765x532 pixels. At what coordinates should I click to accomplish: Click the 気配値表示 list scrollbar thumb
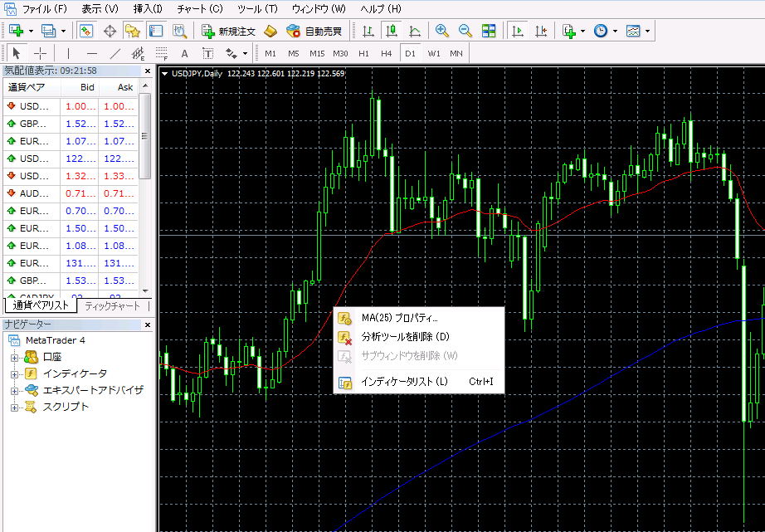[x=145, y=136]
